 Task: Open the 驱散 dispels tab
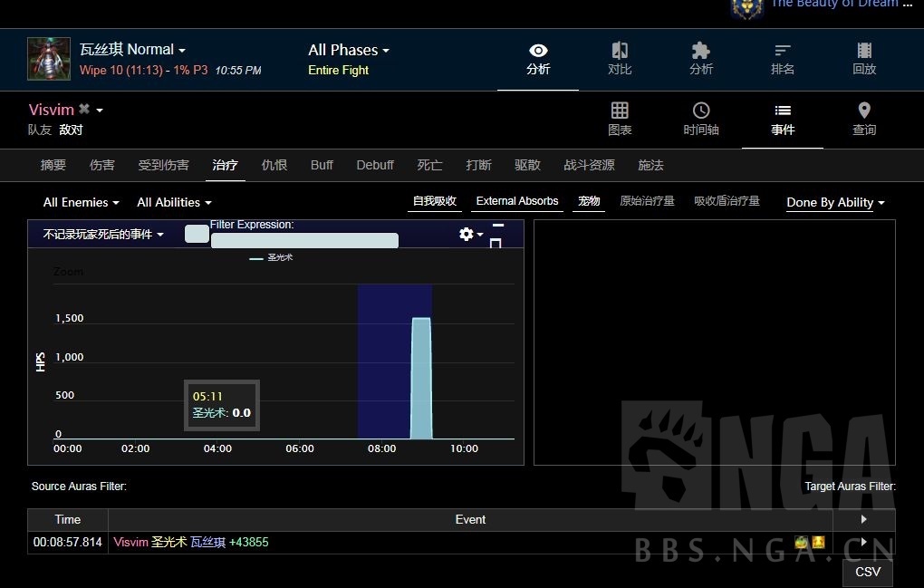point(527,165)
